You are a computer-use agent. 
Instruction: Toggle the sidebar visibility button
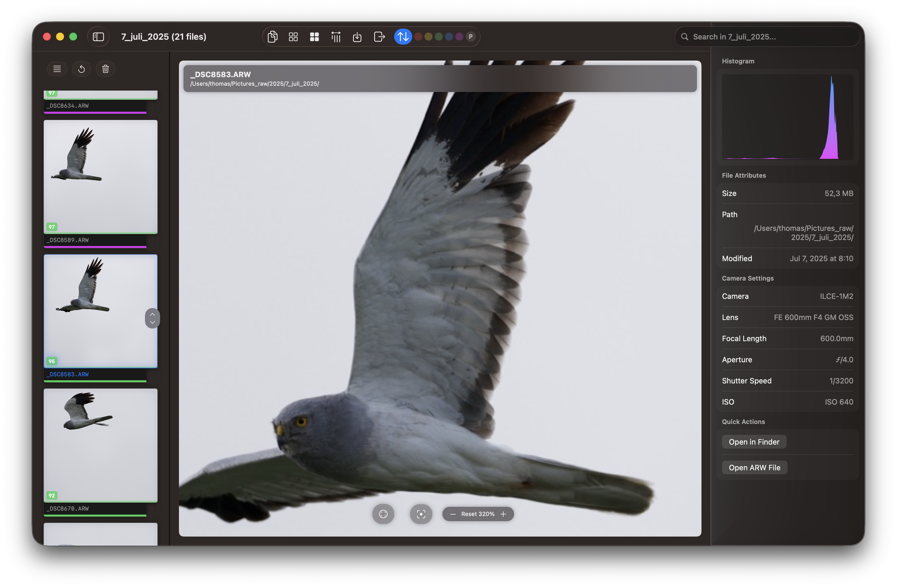(98, 37)
